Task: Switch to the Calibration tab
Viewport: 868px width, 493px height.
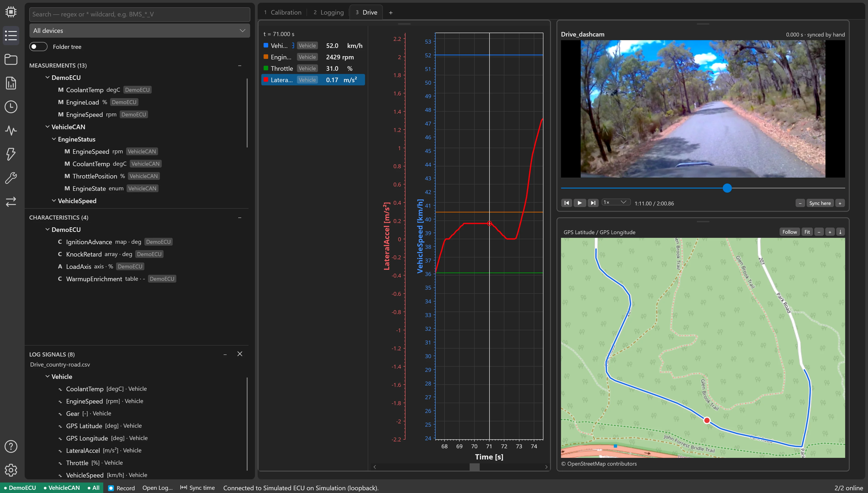Action: tap(283, 12)
